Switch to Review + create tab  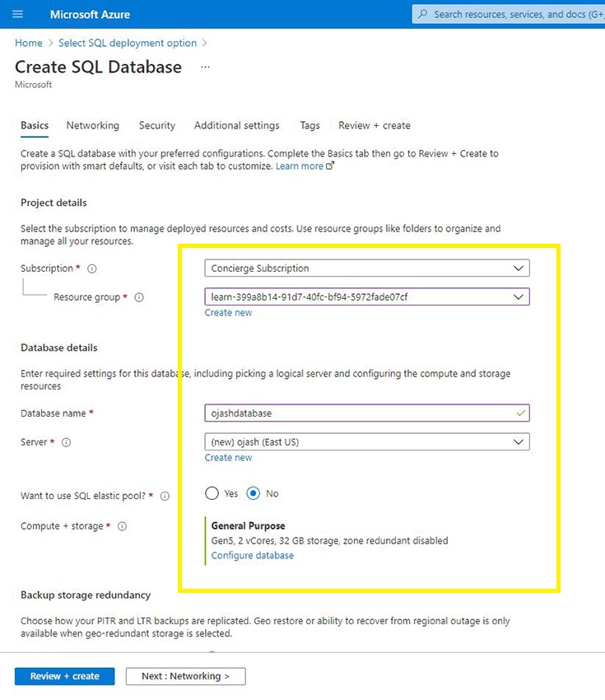[375, 125]
